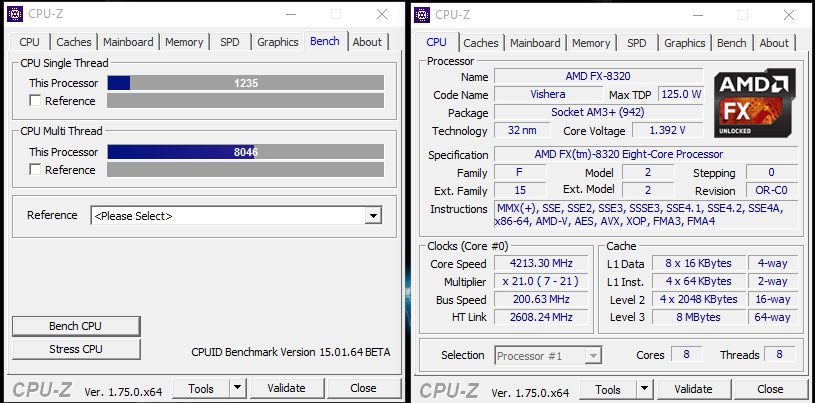Image resolution: width=815 pixels, height=403 pixels.
Task: Click Technology value 32 nm
Action: pyautogui.click(x=522, y=130)
